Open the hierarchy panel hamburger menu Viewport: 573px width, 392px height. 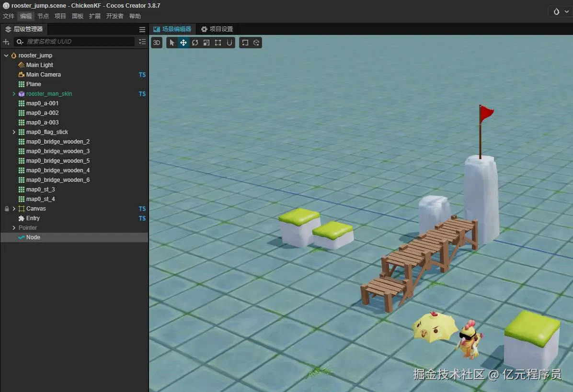(142, 29)
